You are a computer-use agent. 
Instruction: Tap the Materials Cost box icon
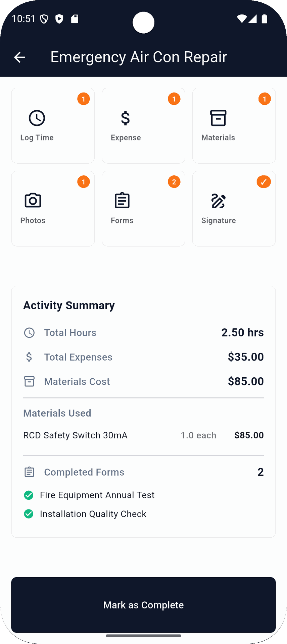[29, 381]
